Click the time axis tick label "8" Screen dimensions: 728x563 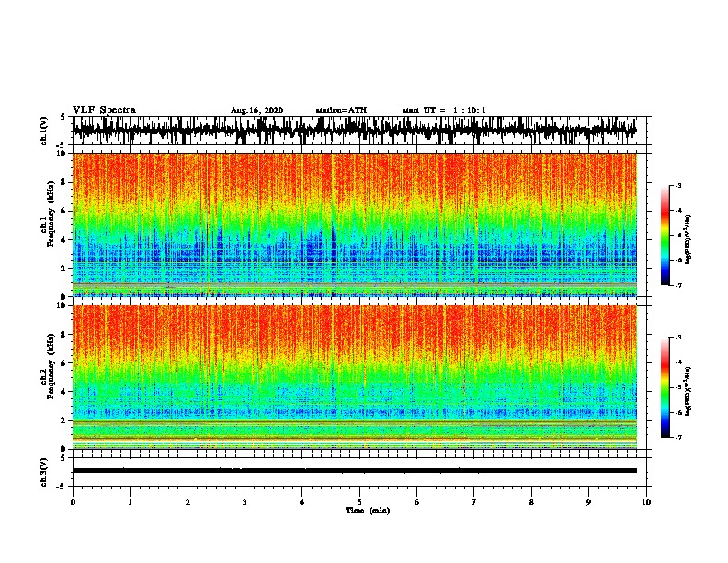(x=531, y=502)
